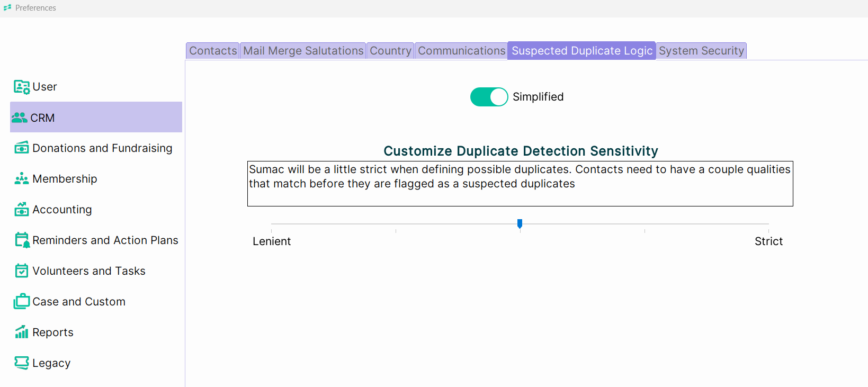Open the Mail Merge Salutations tab
This screenshot has width=868, height=387.
(303, 51)
